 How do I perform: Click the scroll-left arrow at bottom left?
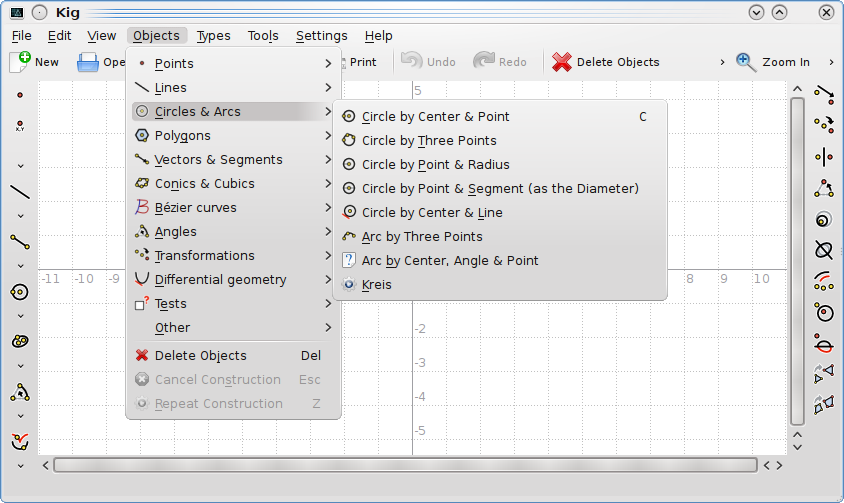46,465
